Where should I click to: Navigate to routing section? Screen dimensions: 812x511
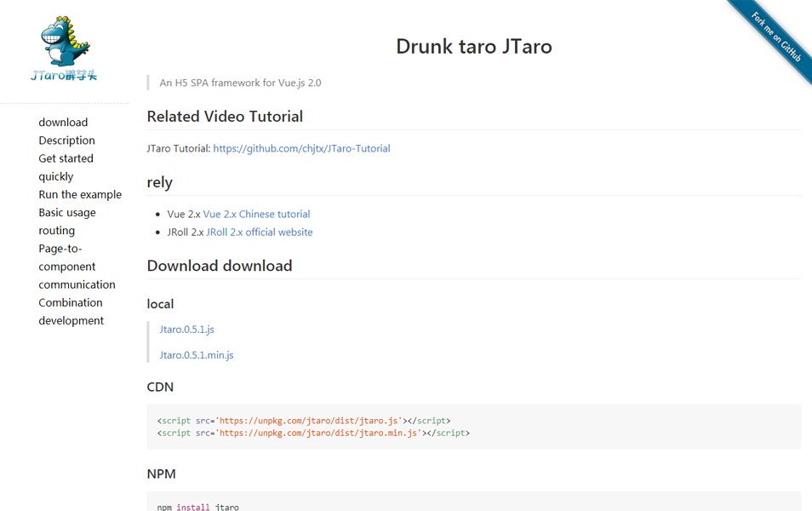click(56, 231)
